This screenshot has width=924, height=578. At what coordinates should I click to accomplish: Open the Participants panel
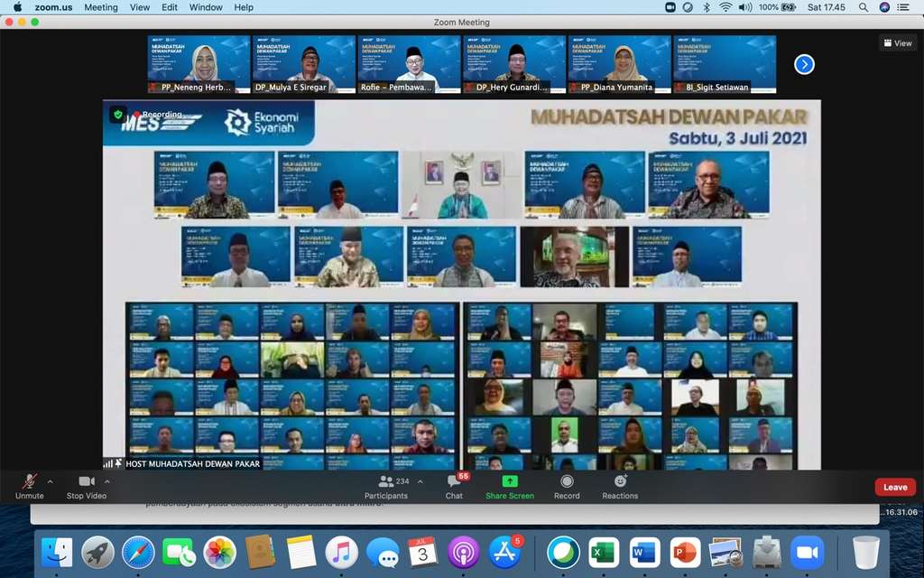pos(386,487)
